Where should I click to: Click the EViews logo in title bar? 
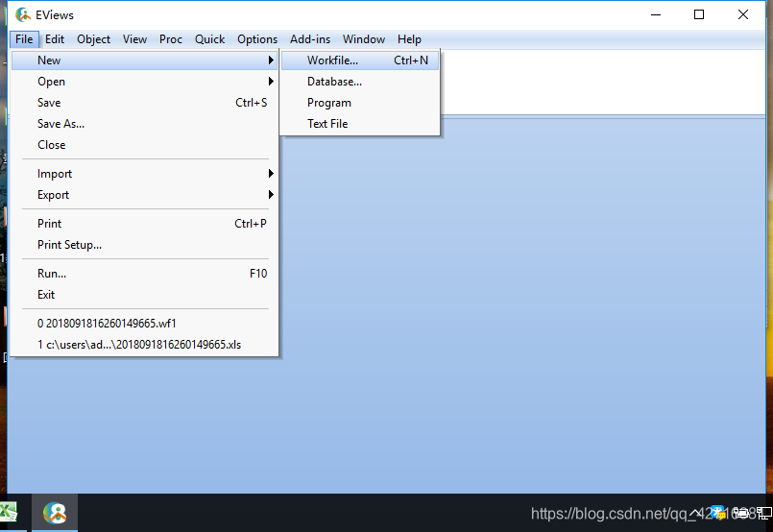tap(23, 14)
